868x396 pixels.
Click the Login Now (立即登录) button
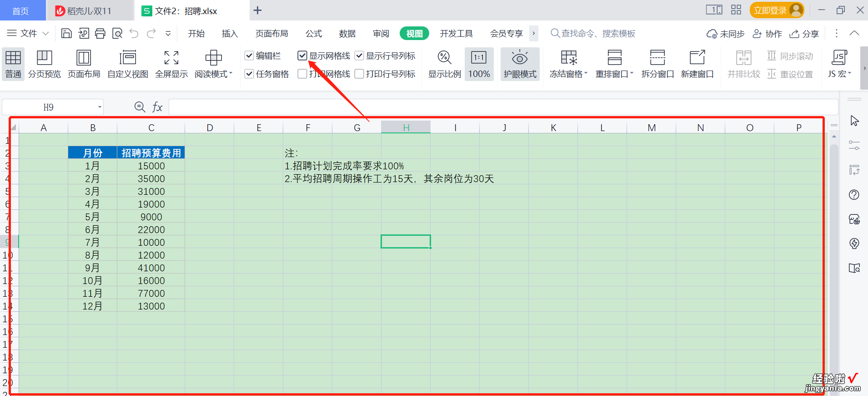point(777,10)
